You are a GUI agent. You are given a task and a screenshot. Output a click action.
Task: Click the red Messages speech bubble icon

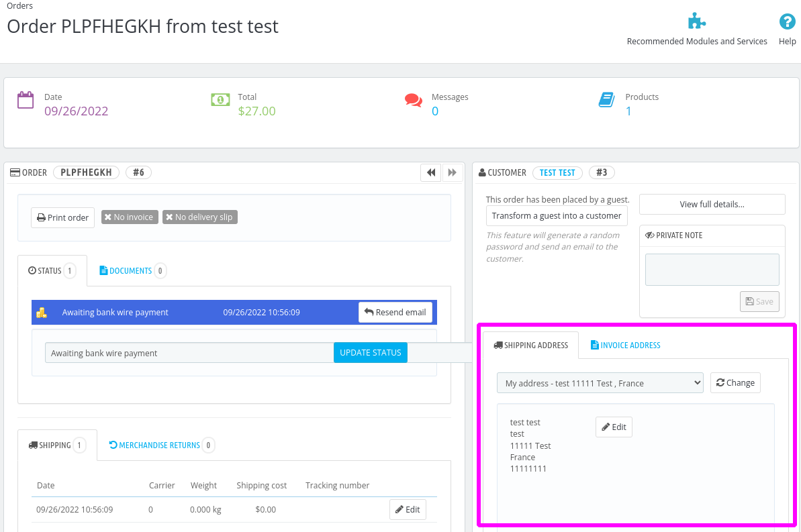[414, 100]
